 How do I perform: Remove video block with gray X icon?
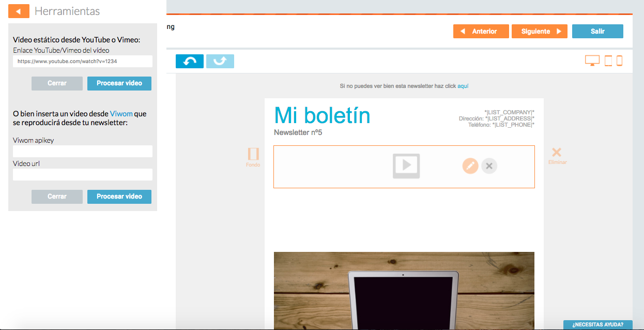pos(489,166)
